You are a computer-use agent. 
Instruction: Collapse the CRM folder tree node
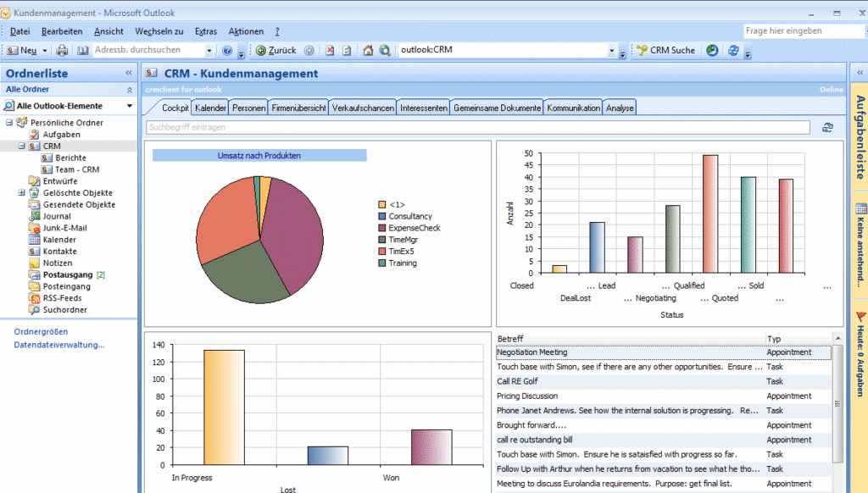[21, 146]
